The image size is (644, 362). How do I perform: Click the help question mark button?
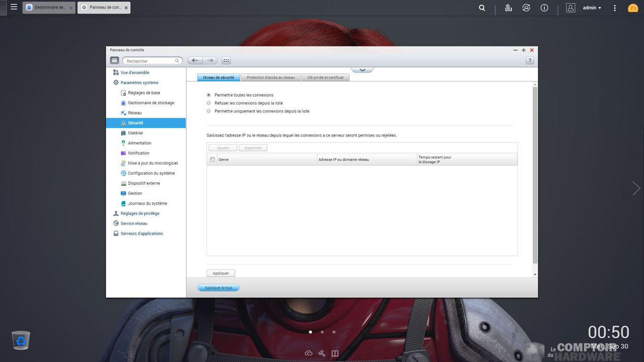529,61
